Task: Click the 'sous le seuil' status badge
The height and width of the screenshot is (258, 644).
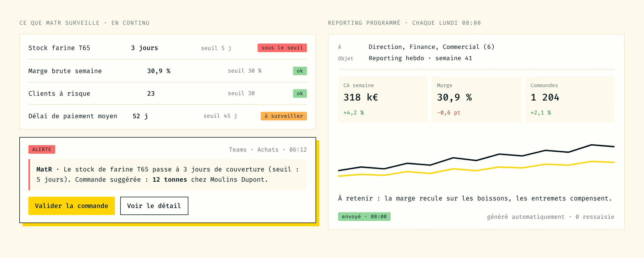Action: pyautogui.click(x=282, y=48)
